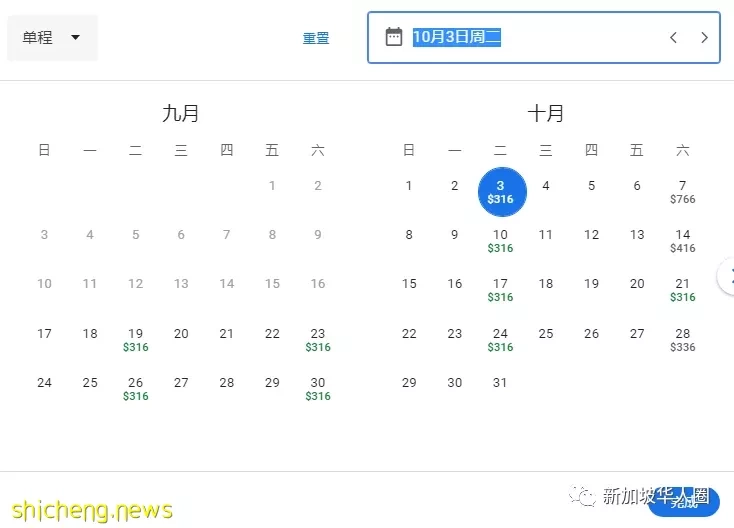Pick September 23 with $316 fare
Viewport: 734px width, 528px height.
(x=318, y=340)
